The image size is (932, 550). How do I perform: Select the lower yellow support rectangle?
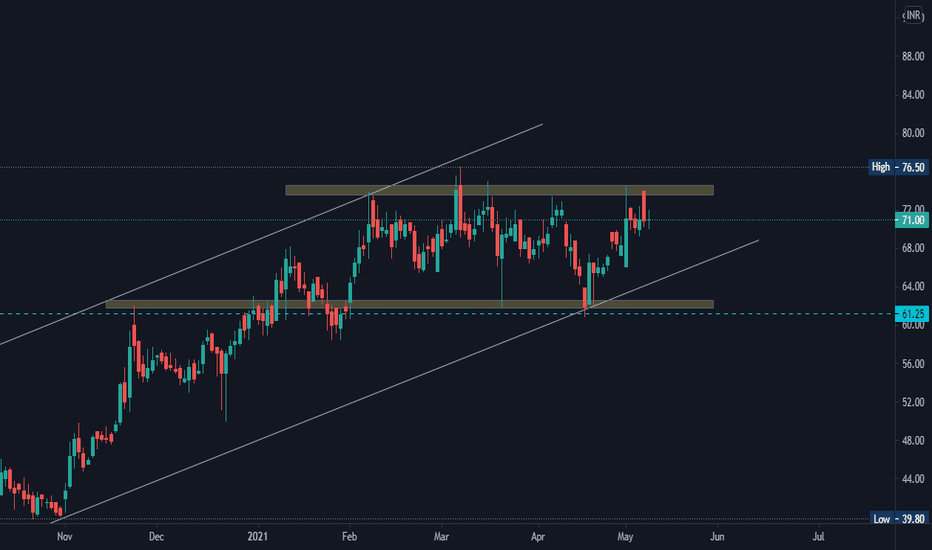410,304
